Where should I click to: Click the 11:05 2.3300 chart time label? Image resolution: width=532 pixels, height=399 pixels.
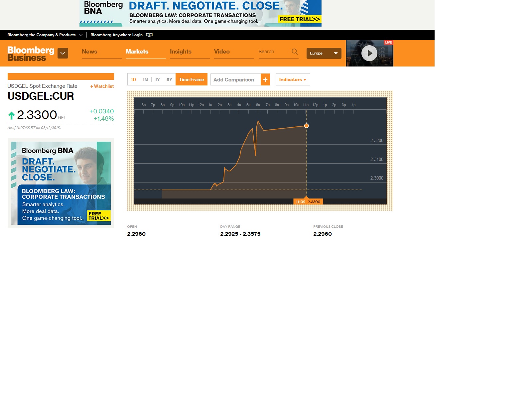coord(308,201)
